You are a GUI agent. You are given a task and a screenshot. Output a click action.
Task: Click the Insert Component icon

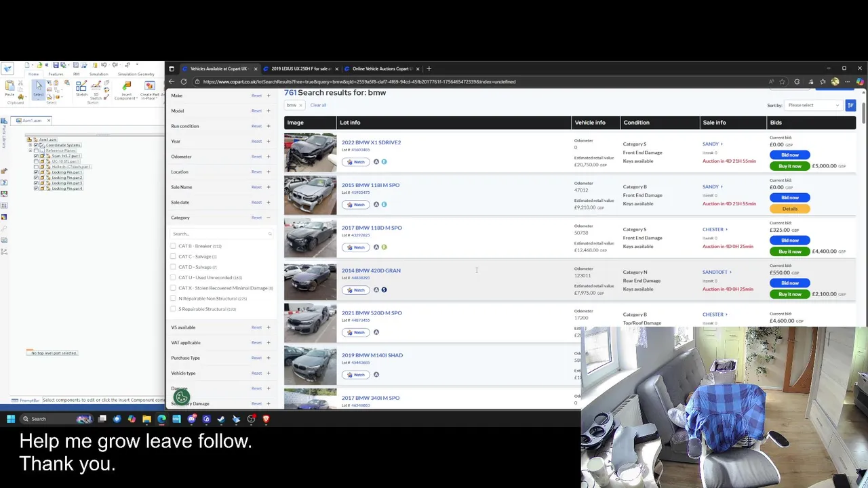(x=126, y=86)
